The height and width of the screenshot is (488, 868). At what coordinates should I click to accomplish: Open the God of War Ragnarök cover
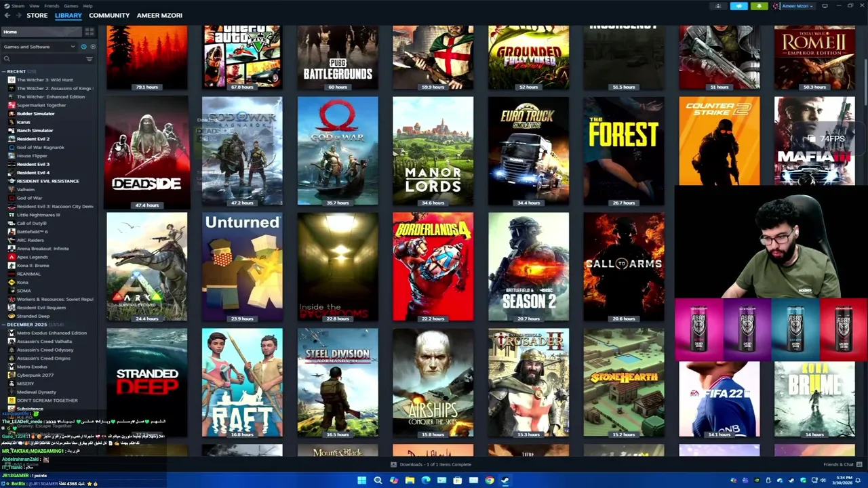tap(242, 150)
